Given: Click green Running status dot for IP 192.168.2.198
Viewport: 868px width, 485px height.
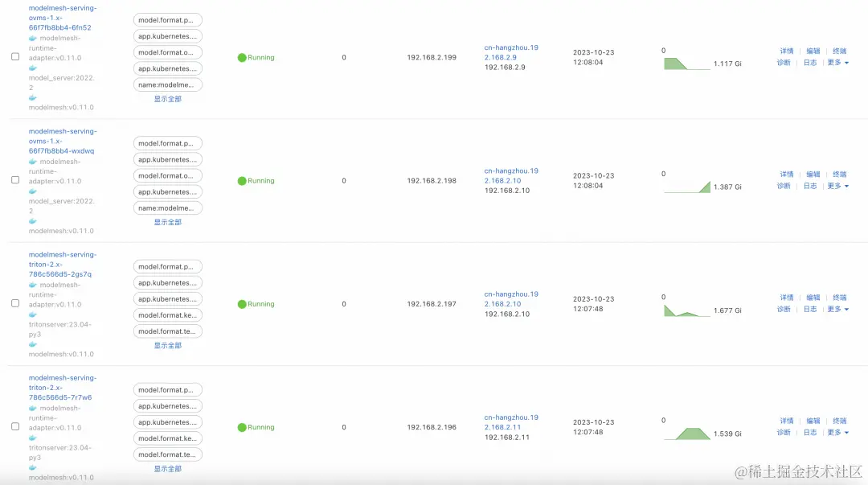Looking at the screenshot, I should pyautogui.click(x=242, y=181).
